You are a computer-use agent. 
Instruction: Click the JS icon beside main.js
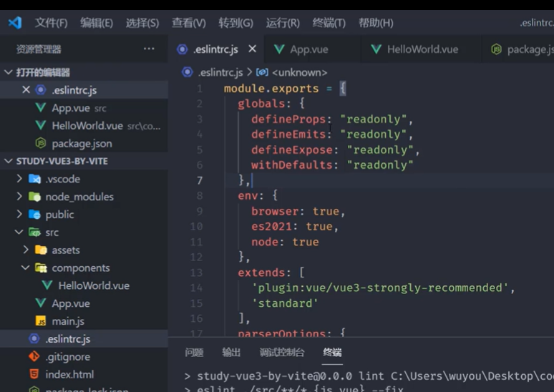click(41, 320)
